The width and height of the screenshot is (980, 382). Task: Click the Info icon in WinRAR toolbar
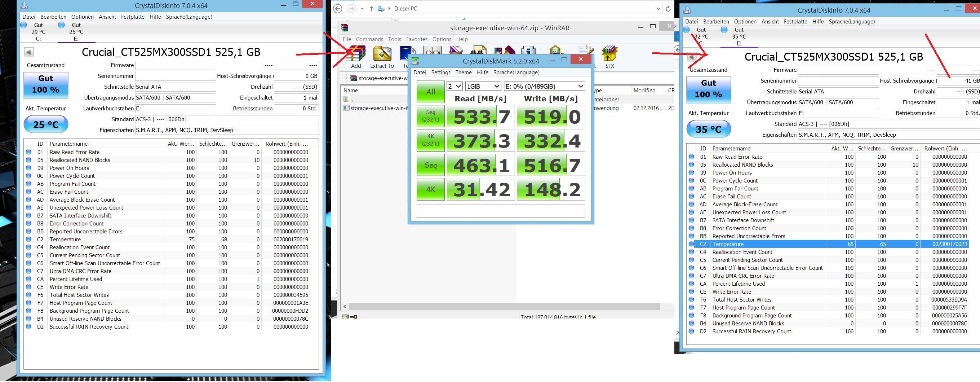528,50
